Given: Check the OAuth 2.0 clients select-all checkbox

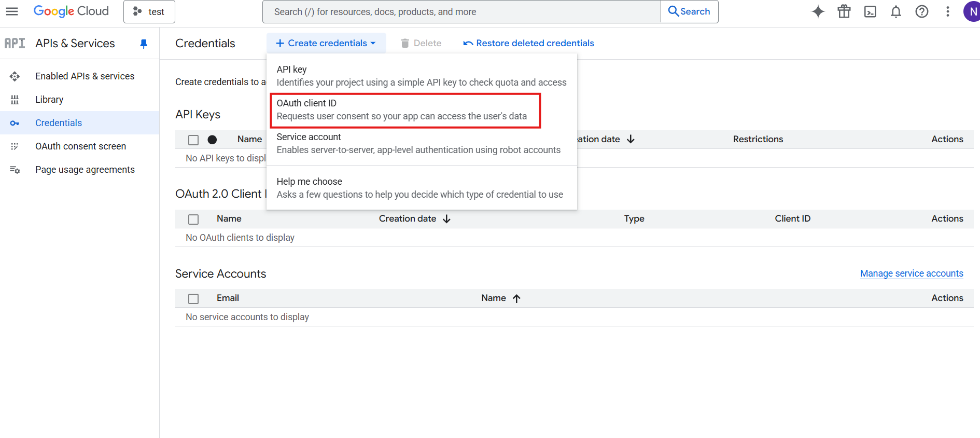Looking at the screenshot, I should pyautogui.click(x=193, y=219).
